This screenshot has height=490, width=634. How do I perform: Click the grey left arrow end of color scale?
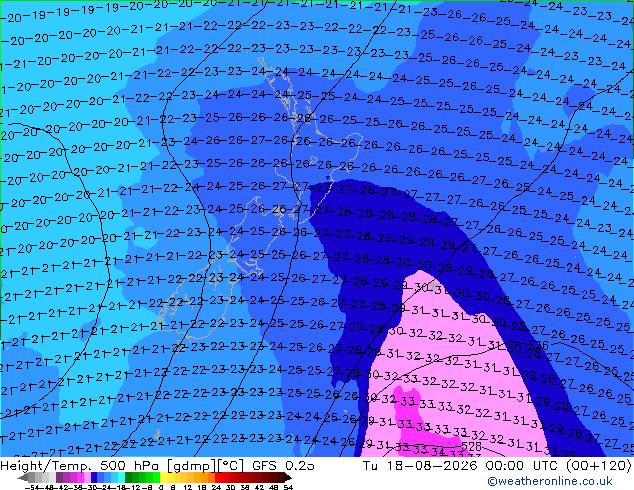click(22, 478)
